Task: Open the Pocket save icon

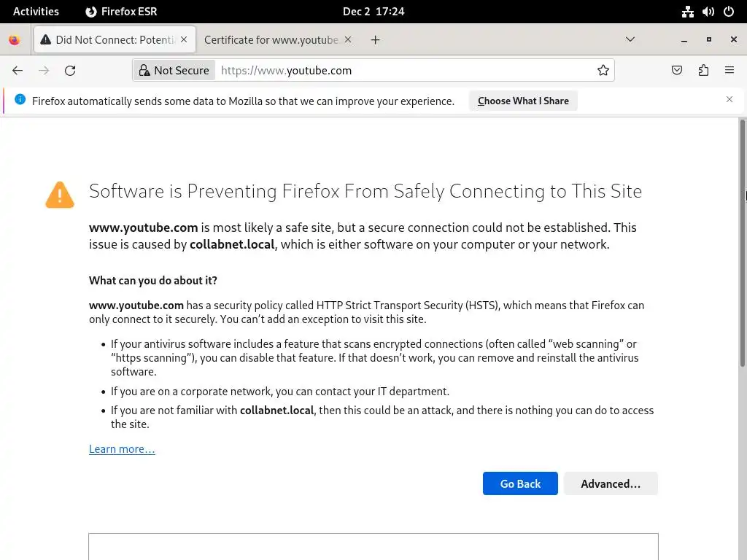Action: 677,71
